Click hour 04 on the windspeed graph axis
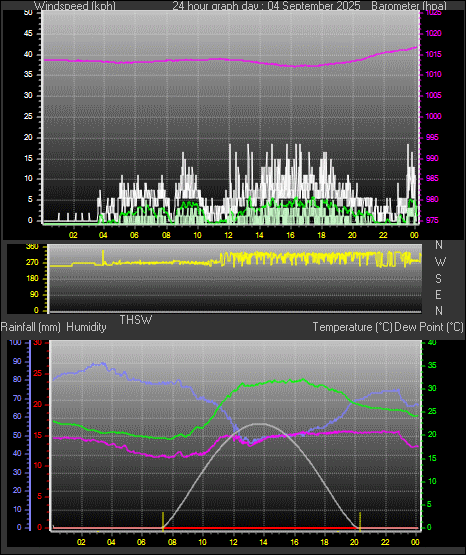This screenshot has width=466, height=555. click(x=103, y=235)
